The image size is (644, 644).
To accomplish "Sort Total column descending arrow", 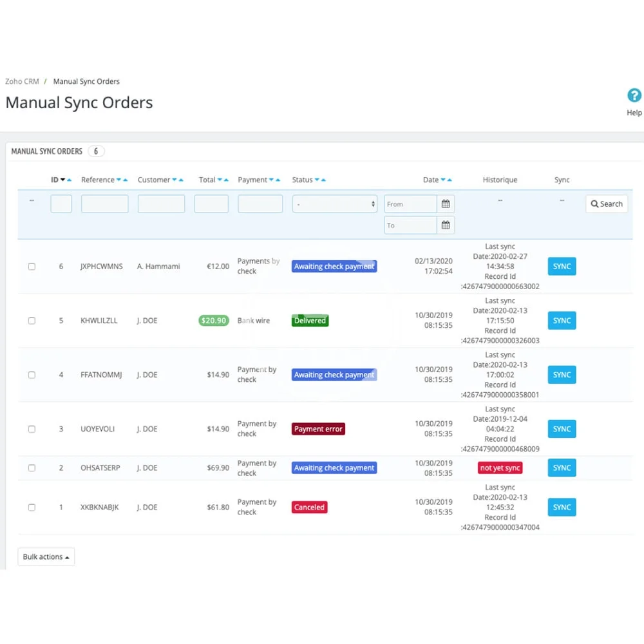I will click(x=220, y=180).
